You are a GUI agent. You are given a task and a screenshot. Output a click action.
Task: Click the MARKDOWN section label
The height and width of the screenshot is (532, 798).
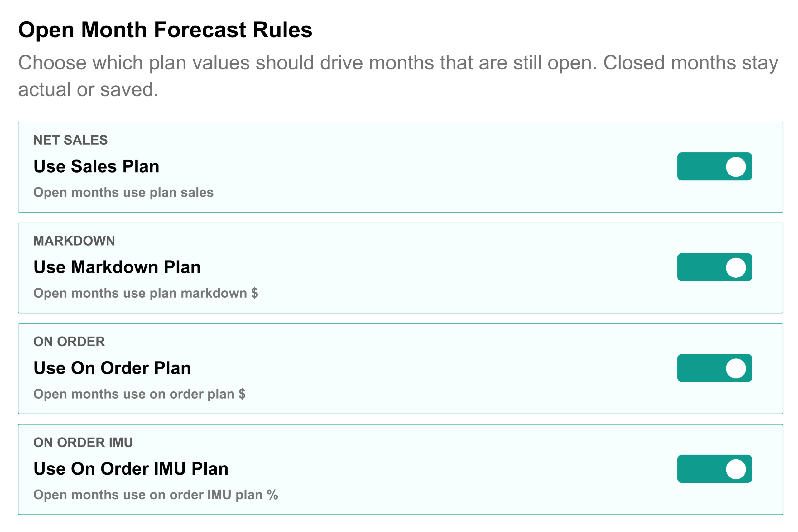74,241
